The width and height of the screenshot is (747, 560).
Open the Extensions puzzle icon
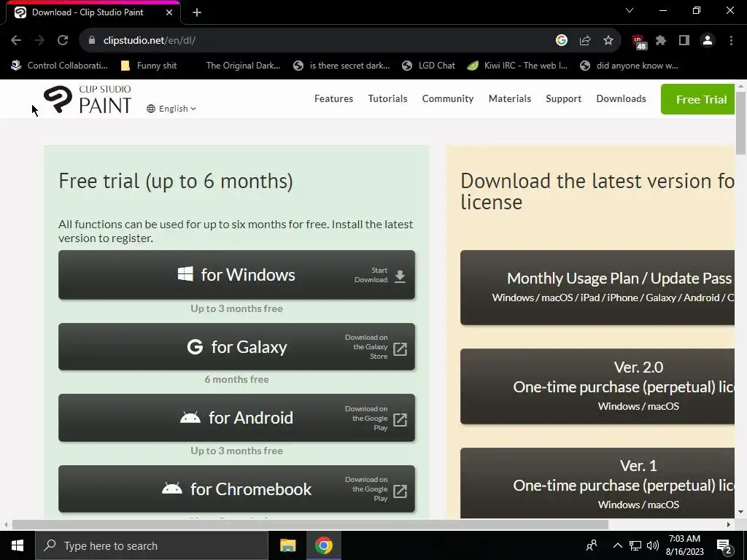coord(661,41)
